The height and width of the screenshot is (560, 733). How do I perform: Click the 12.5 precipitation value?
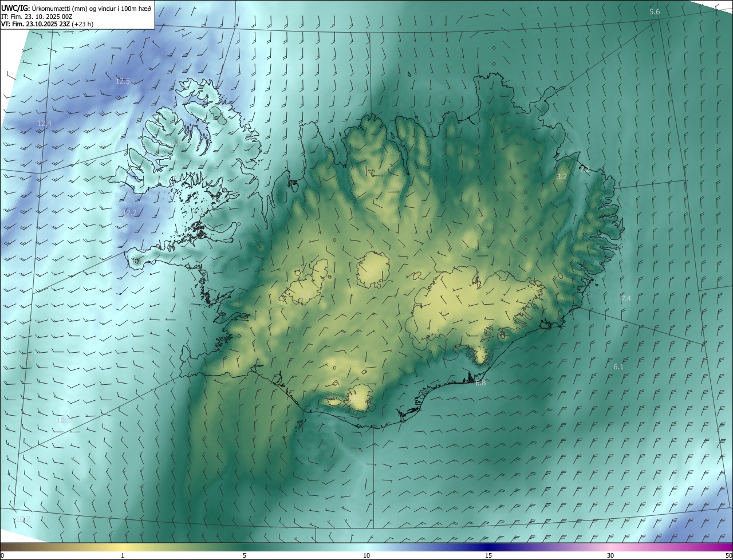pos(123,81)
